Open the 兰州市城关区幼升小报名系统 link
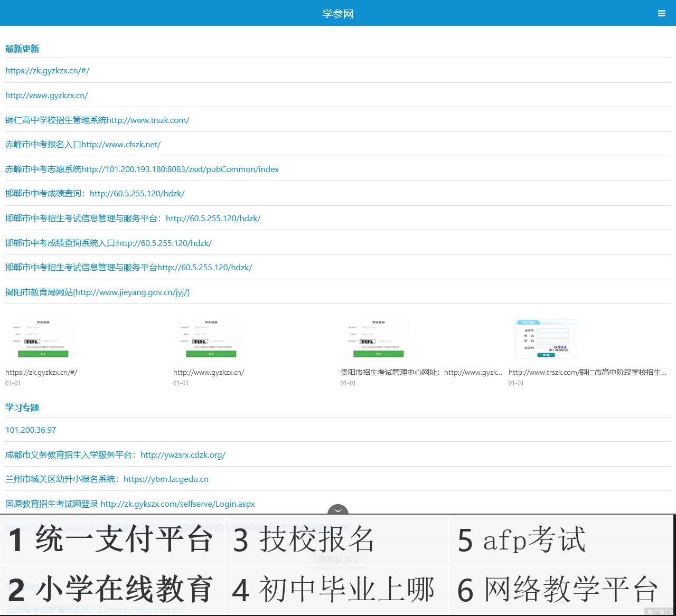Screen dimensions: 676x616 (x=107, y=479)
